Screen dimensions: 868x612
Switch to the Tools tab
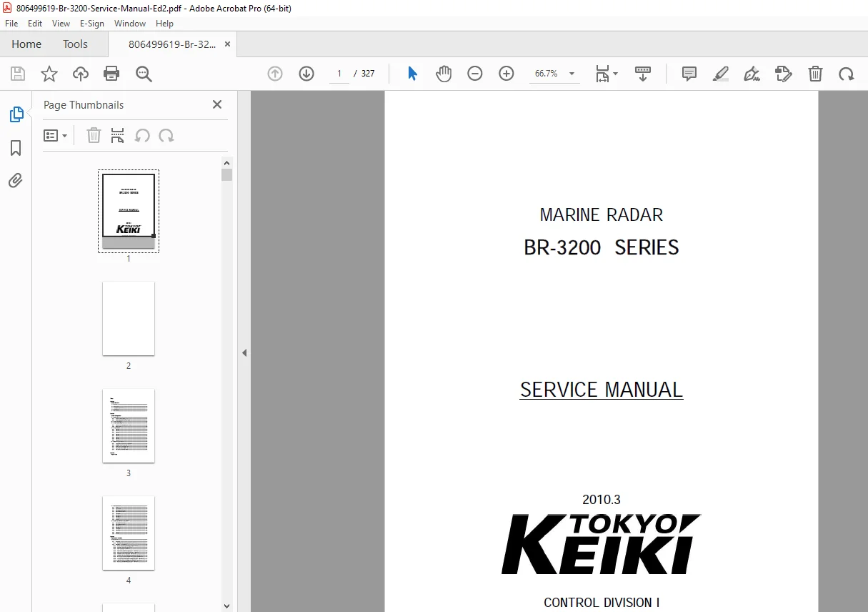click(x=75, y=44)
